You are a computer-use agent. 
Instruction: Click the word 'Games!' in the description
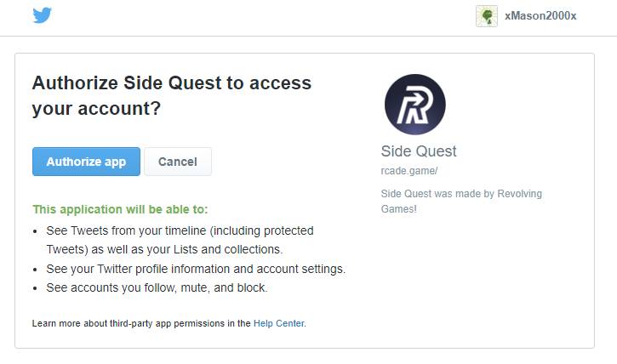(398, 208)
